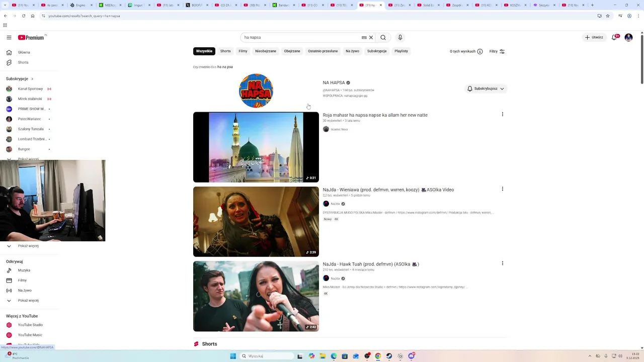This screenshot has height=362, width=644.
Task: Select the Shorts filter chip
Action: tap(225, 51)
